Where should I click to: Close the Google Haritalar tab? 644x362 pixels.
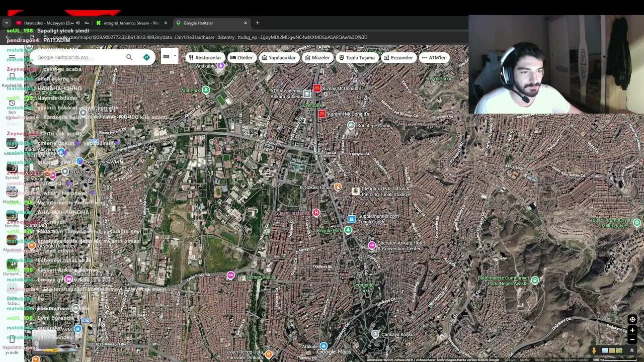(x=246, y=23)
